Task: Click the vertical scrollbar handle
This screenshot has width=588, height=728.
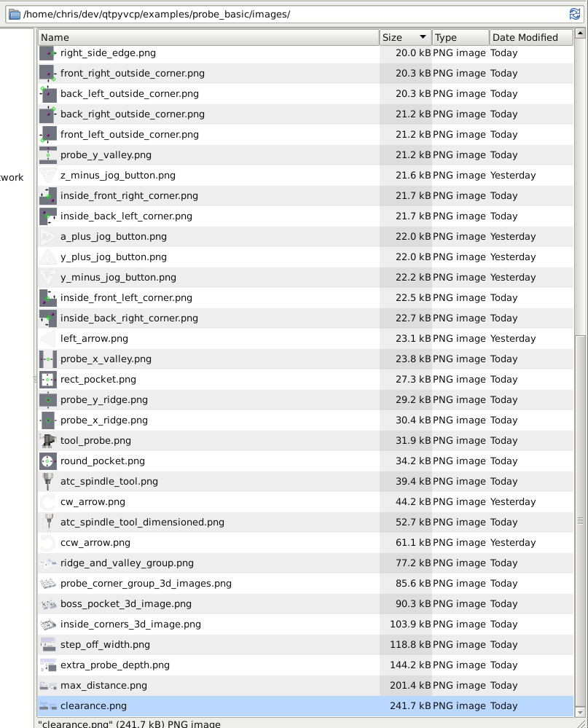Action: (580, 520)
